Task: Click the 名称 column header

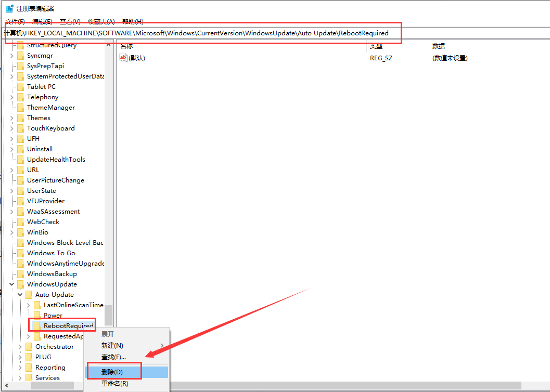Action: [x=241, y=46]
